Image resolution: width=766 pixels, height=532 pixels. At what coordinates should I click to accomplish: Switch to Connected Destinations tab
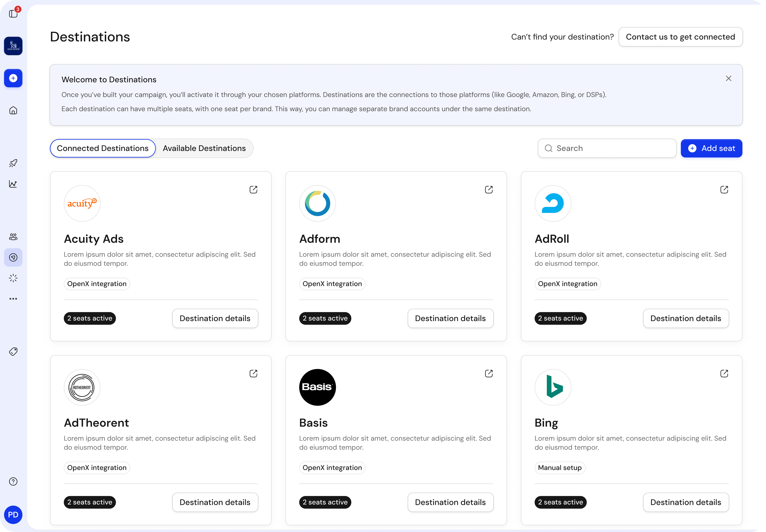[103, 148]
